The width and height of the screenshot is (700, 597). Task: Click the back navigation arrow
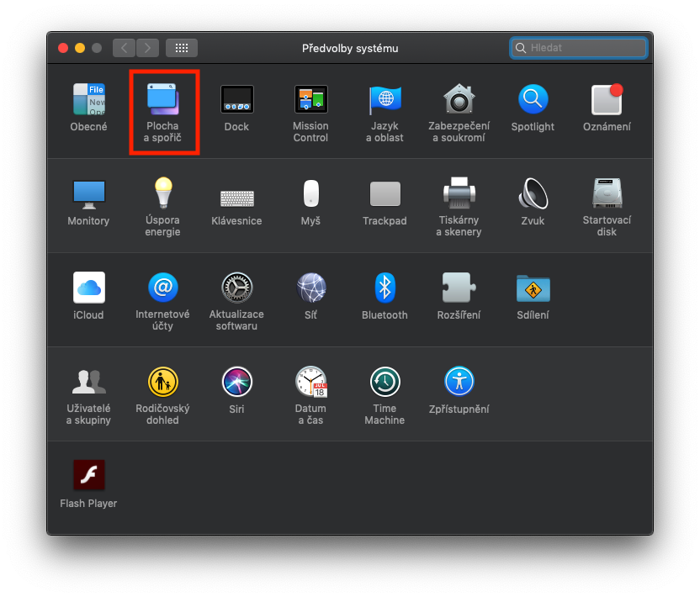124,48
